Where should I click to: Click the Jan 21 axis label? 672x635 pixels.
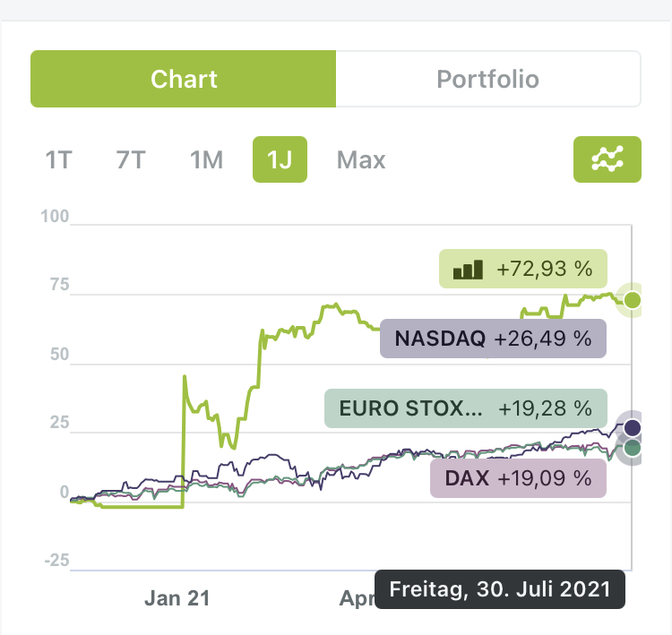pos(176,597)
